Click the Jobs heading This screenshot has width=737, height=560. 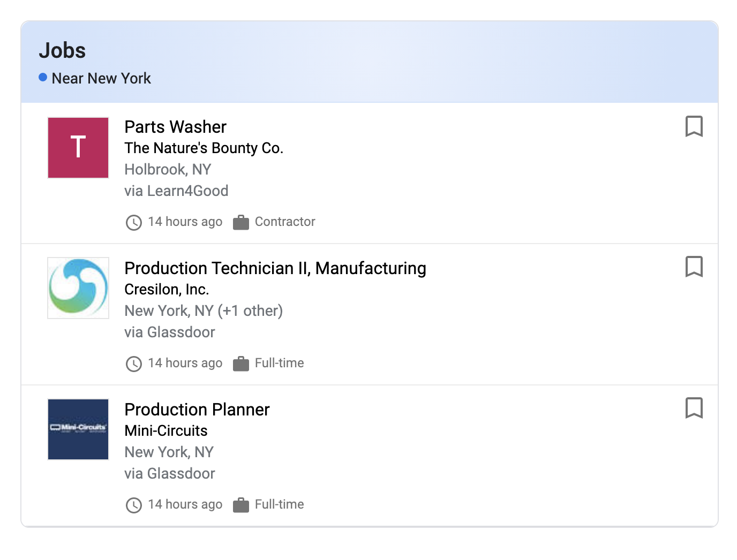[62, 50]
